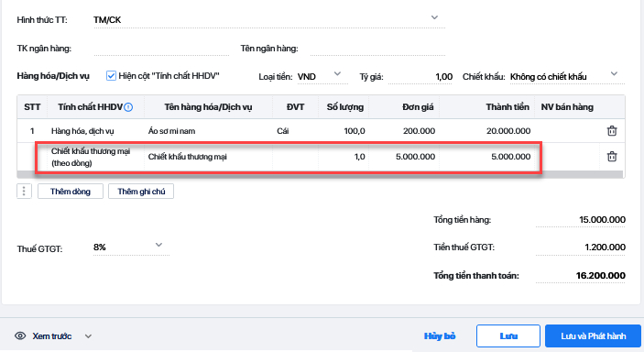Delete the Áo sơ mi nam row
The width and height of the screenshot is (644, 352).
click(612, 131)
